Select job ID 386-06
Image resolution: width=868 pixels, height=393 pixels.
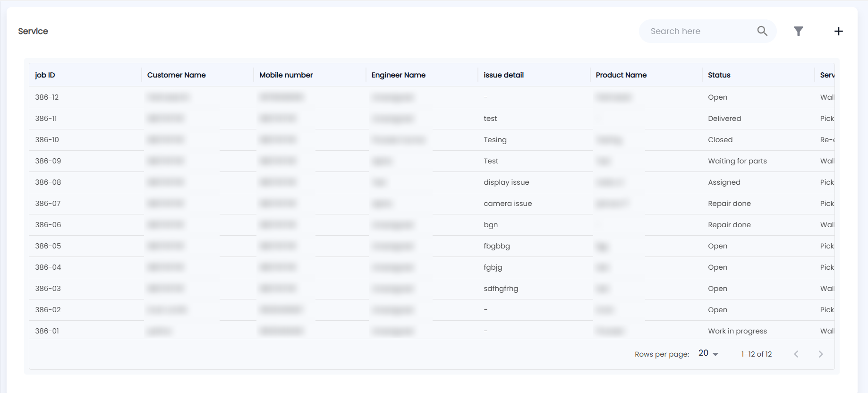[48, 225]
